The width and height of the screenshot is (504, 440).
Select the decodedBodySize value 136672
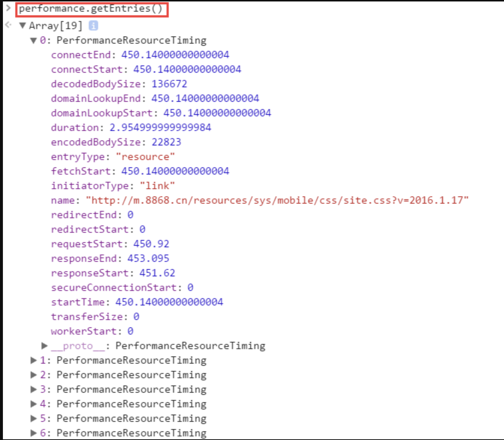point(169,84)
